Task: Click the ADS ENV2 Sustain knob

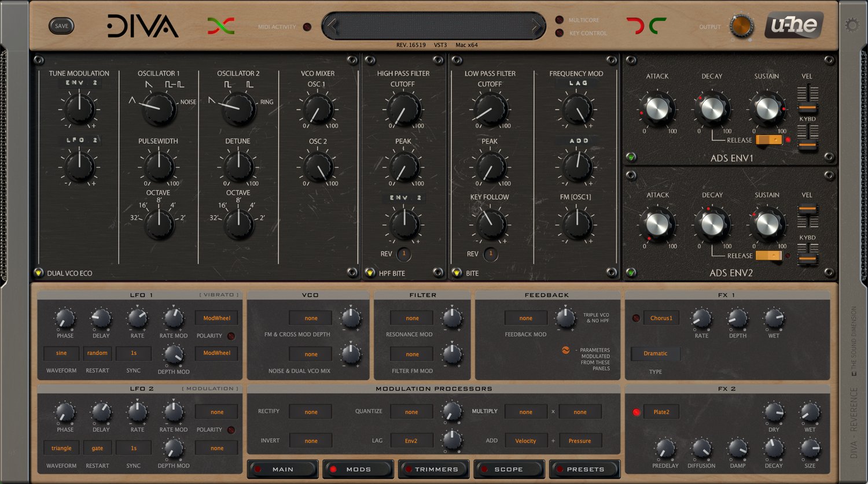Action: tap(767, 224)
